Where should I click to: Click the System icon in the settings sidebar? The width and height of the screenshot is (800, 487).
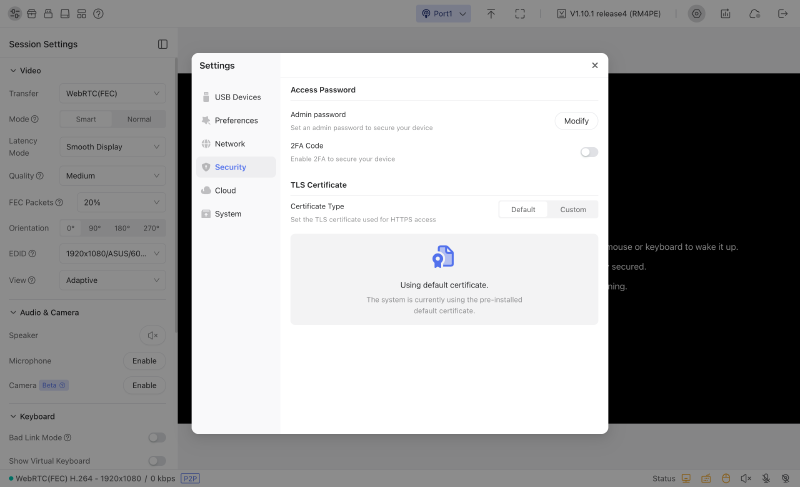206,214
